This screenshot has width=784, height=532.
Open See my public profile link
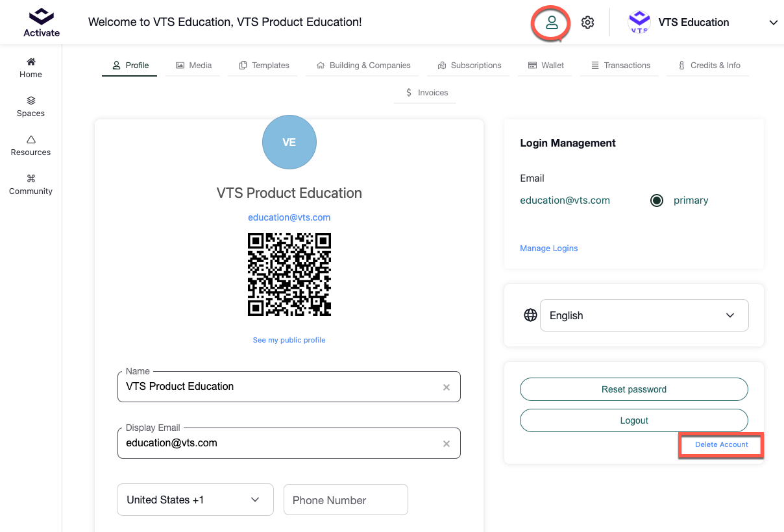click(289, 340)
